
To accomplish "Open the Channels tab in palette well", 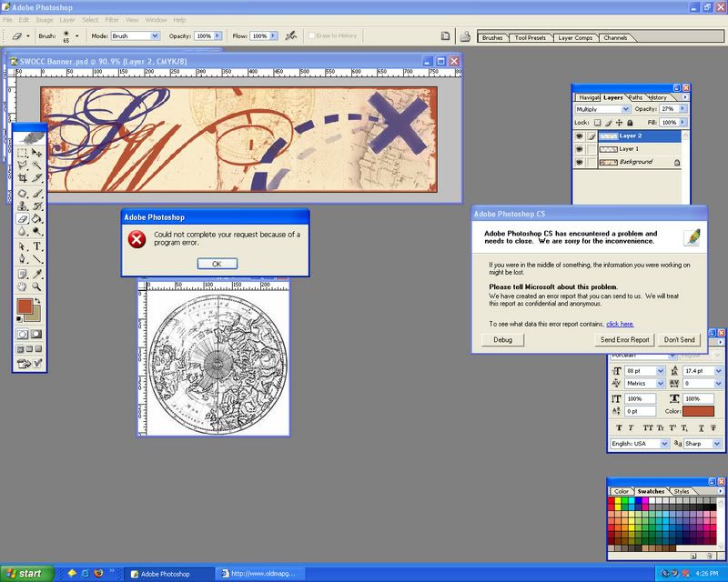I will 615,38.
